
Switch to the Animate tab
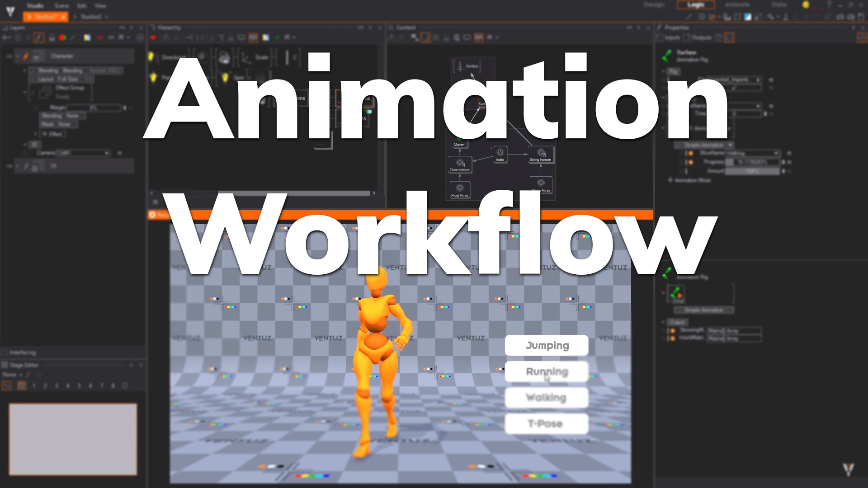click(x=737, y=5)
